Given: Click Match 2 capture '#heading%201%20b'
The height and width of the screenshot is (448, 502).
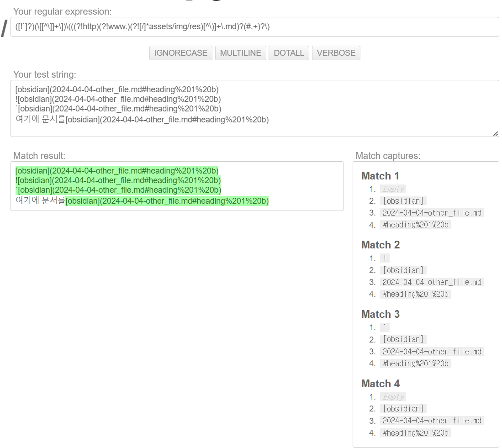Looking at the screenshot, I should click(416, 294).
